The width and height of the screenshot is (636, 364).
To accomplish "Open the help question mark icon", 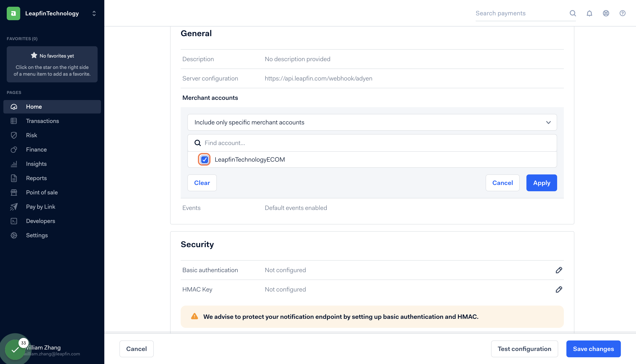I will point(622,13).
